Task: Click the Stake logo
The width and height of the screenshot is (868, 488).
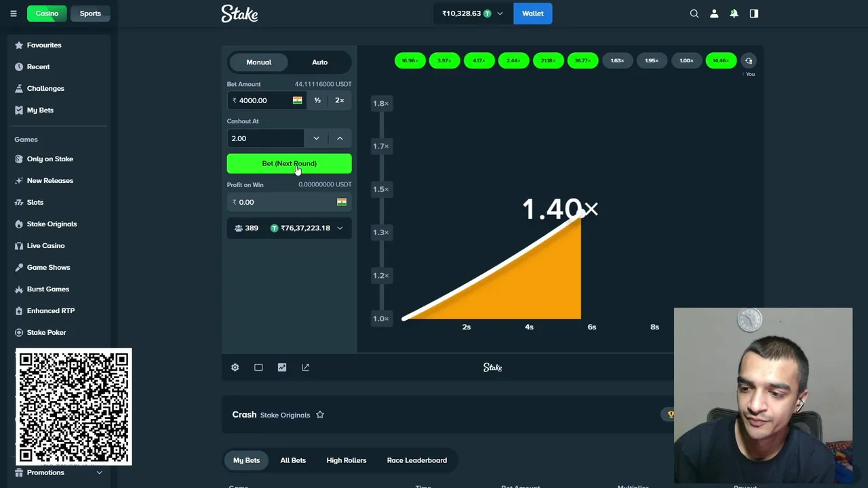Action: point(239,14)
